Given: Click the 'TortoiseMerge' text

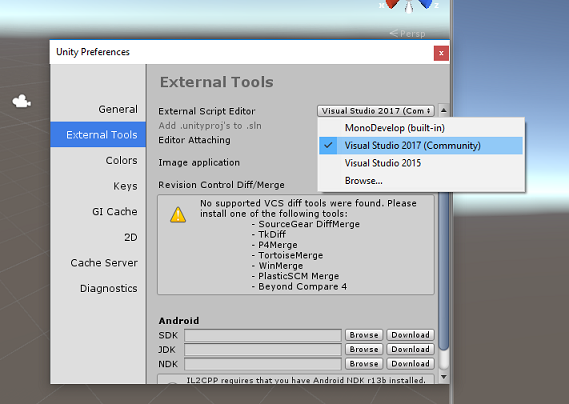Looking at the screenshot, I should click(291, 255).
